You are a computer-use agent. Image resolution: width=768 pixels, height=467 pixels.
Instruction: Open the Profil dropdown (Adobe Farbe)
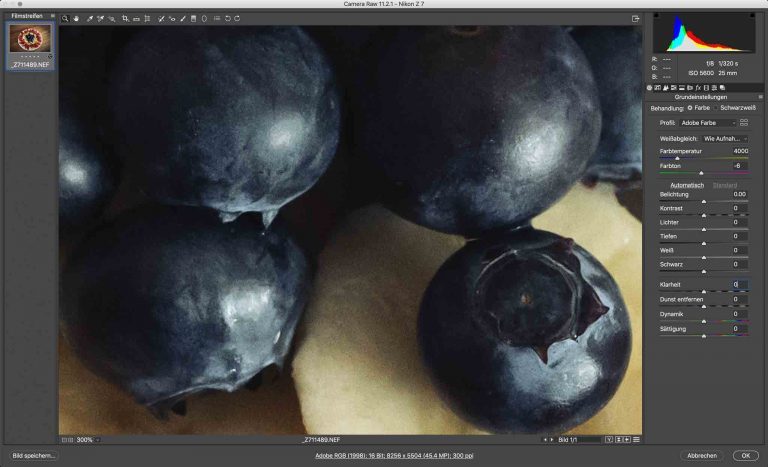click(708, 123)
